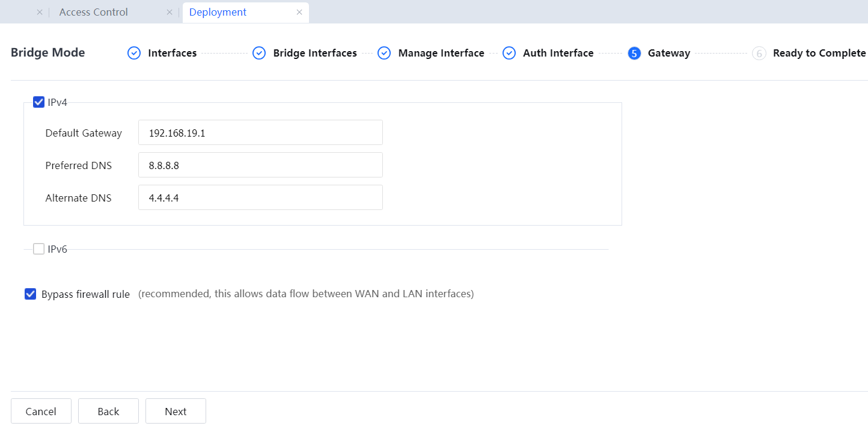Toggle the Bypass firewall rule checkbox
The image size is (868, 432).
(31, 294)
